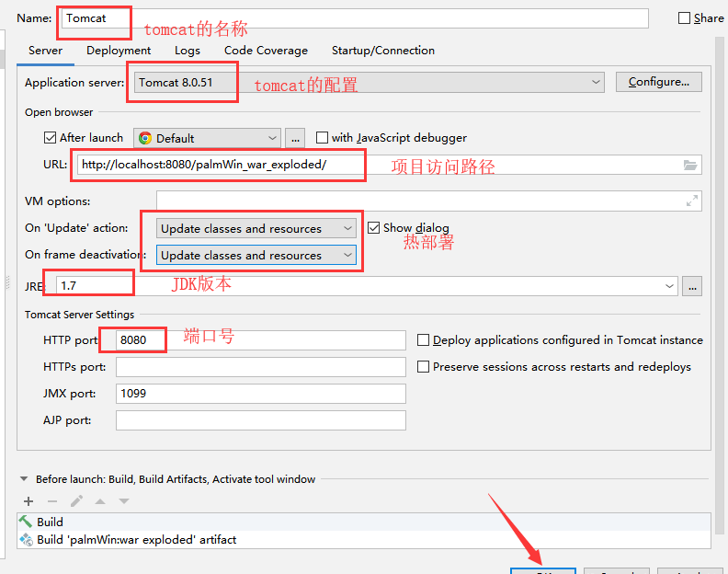Image resolution: width=728 pixels, height=574 pixels.
Task: Open On 'Update' action dropdown
Action: pyautogui.click(x=256, y=228)
